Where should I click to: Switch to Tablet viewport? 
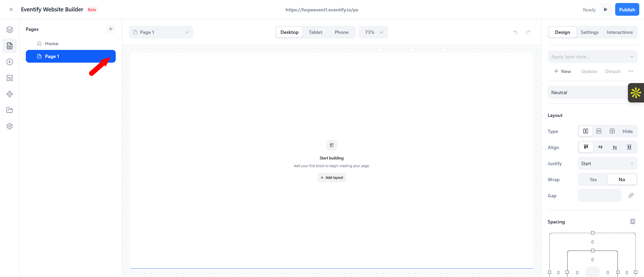[316, 32]
